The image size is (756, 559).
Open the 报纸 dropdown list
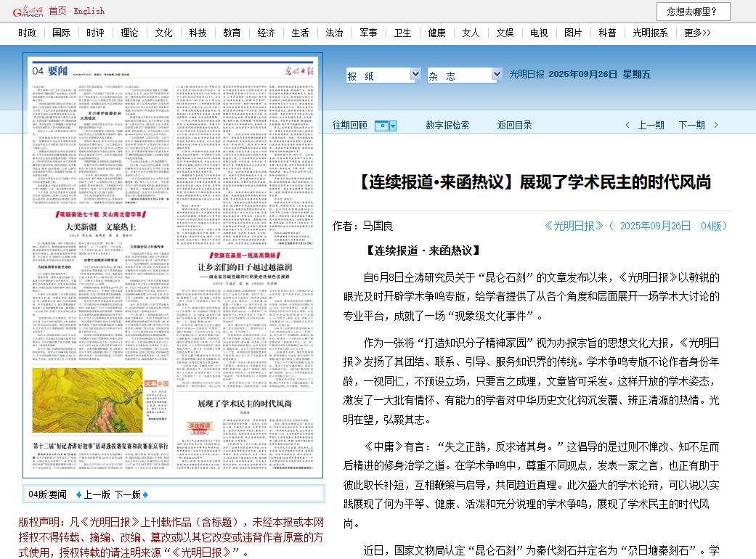(x=383, y=75)
